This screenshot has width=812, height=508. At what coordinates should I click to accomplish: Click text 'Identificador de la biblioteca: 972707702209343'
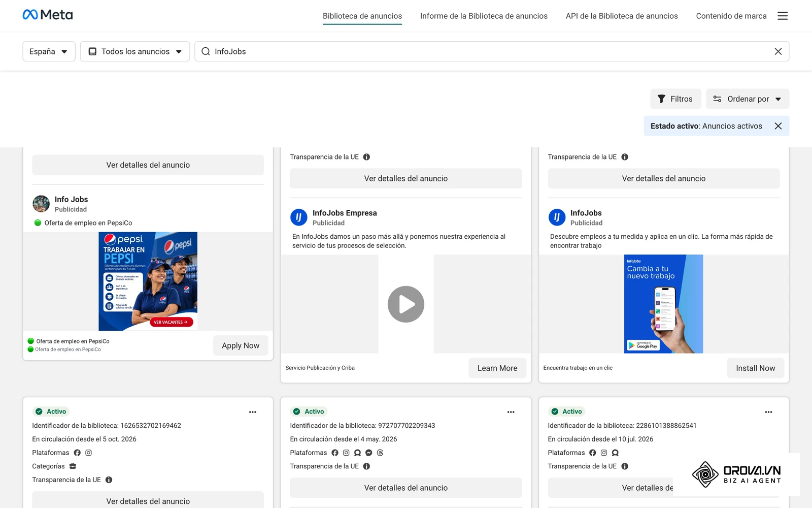[x=362, y=426]
